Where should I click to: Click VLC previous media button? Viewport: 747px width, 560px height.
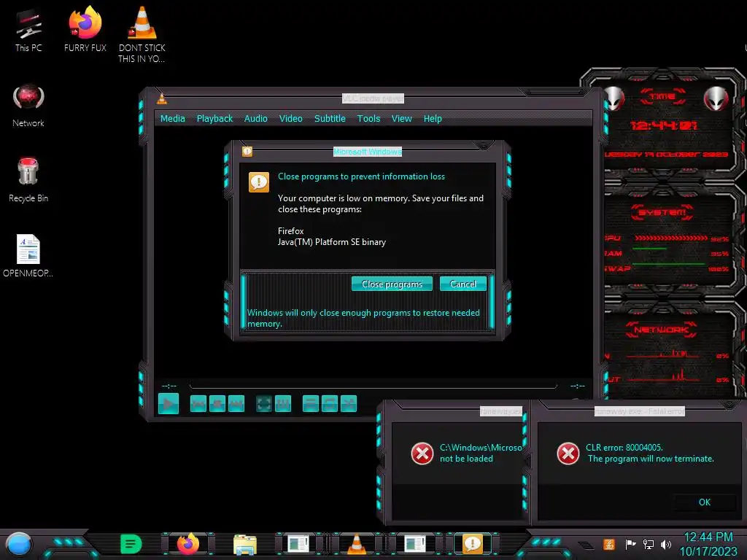point(198,404)
